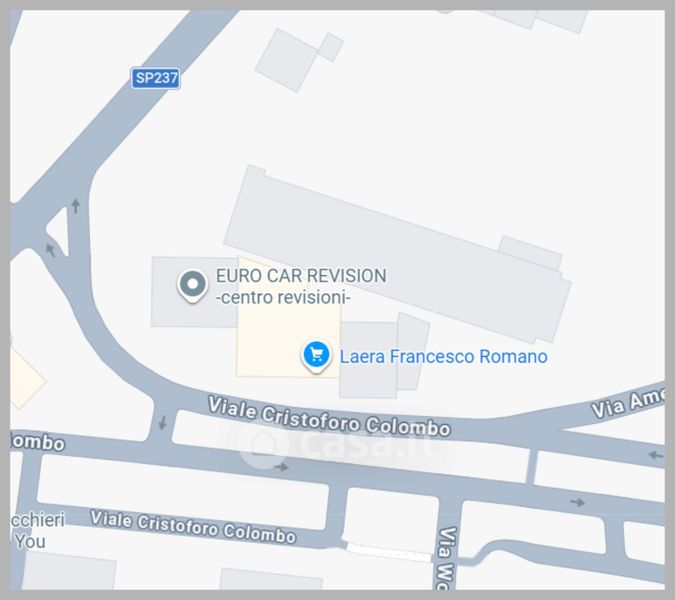Screen dimensions: 675x600
Task: Click the partial 'cchieri You' label
Action: pos(38,530)
